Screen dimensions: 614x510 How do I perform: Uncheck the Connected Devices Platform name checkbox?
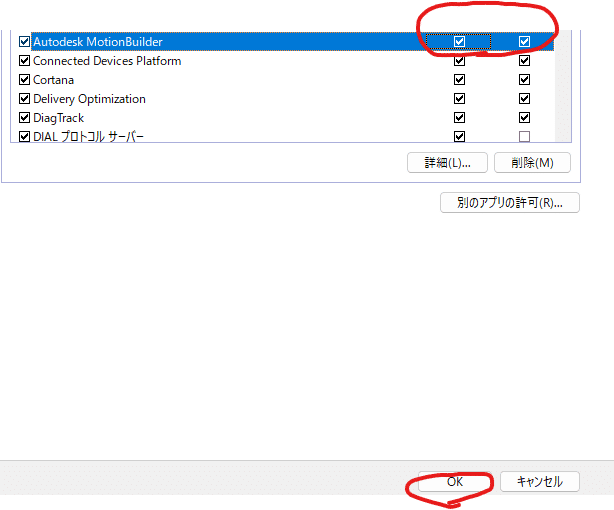[x=24, y=61]
